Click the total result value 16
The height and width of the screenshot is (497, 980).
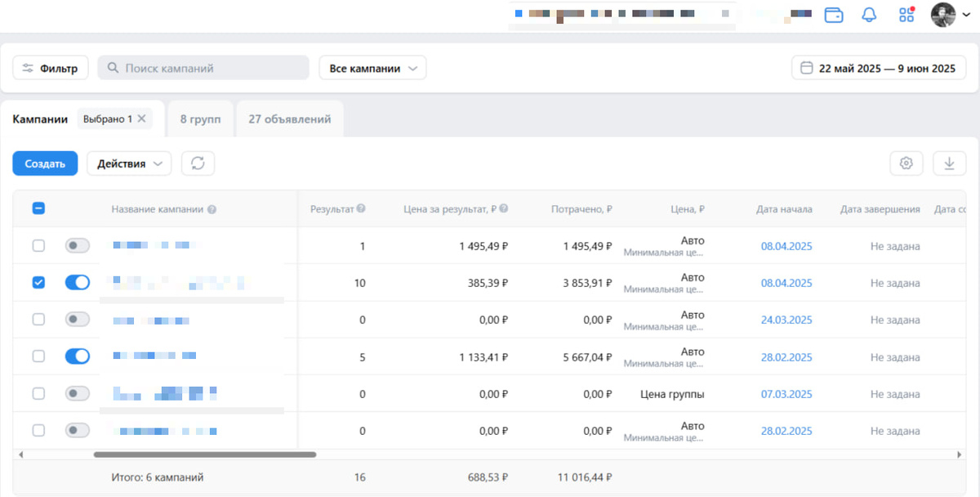pyautogui.click(x=359, y=477)
